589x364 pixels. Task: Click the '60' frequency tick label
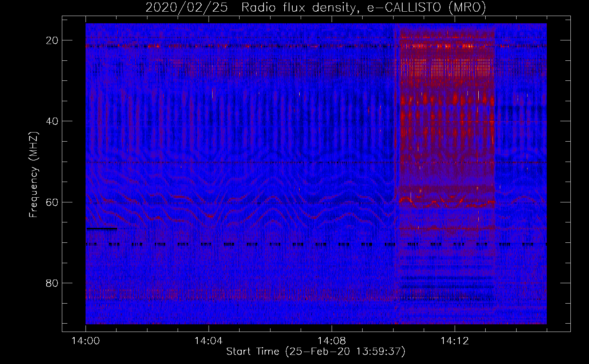(x=52, y=202)
